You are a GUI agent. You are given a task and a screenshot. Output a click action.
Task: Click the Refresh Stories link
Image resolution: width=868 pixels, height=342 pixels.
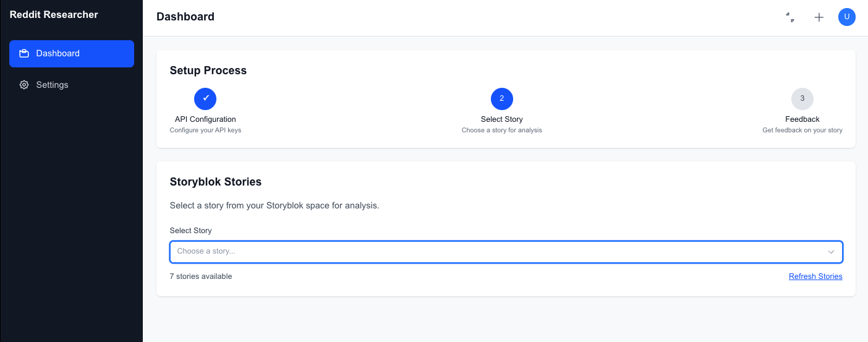815,276
